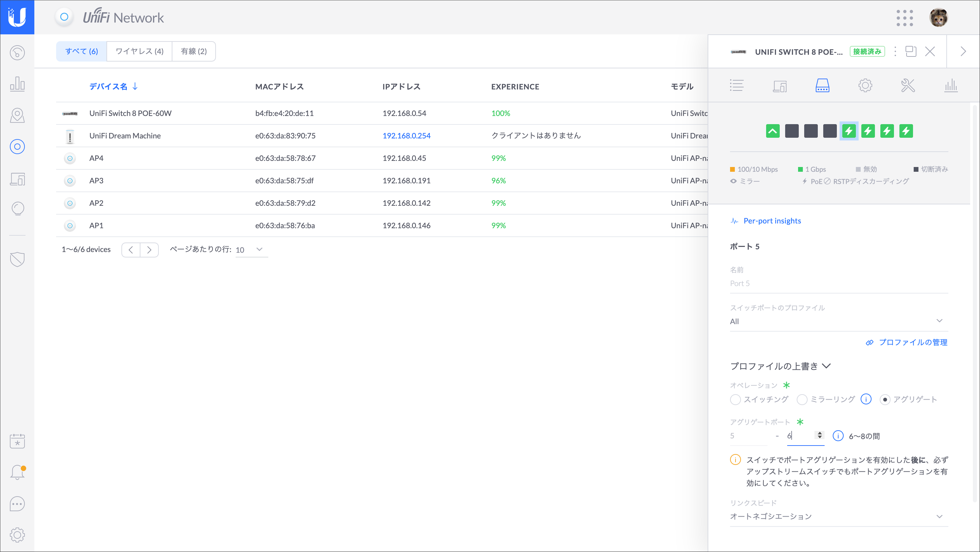Screen dimensions: 980x552
Task: Open the Events calendar sidebar icon
Action: 17,441
